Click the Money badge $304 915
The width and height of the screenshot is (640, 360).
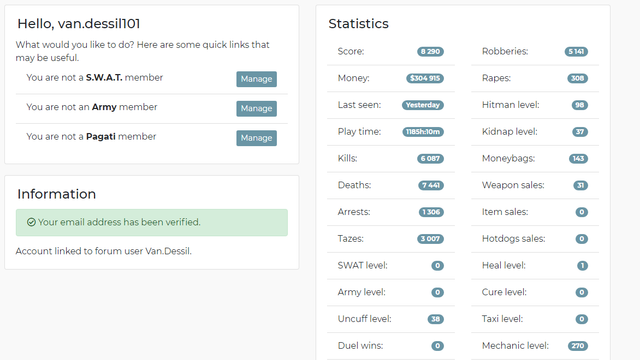point(425,78)
